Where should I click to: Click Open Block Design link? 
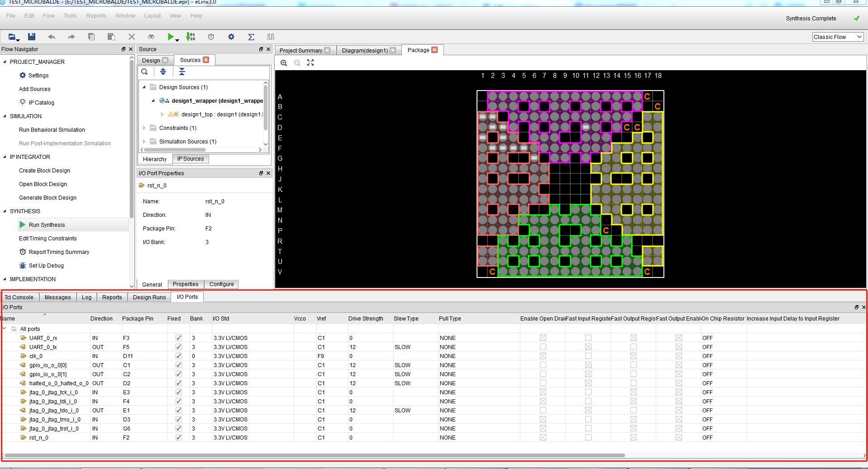coord(43,184)
